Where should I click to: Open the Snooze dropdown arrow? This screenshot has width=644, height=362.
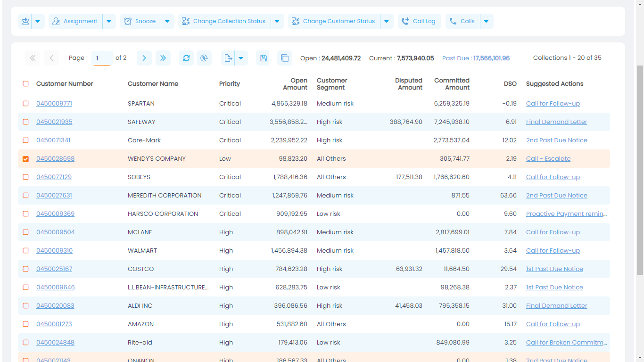[167, 21]
